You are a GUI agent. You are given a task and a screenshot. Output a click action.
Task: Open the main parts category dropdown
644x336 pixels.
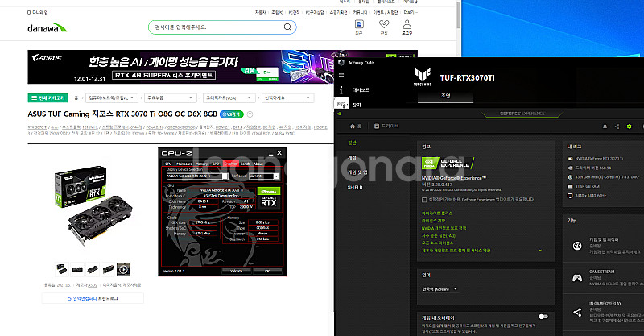coord(170,97)
